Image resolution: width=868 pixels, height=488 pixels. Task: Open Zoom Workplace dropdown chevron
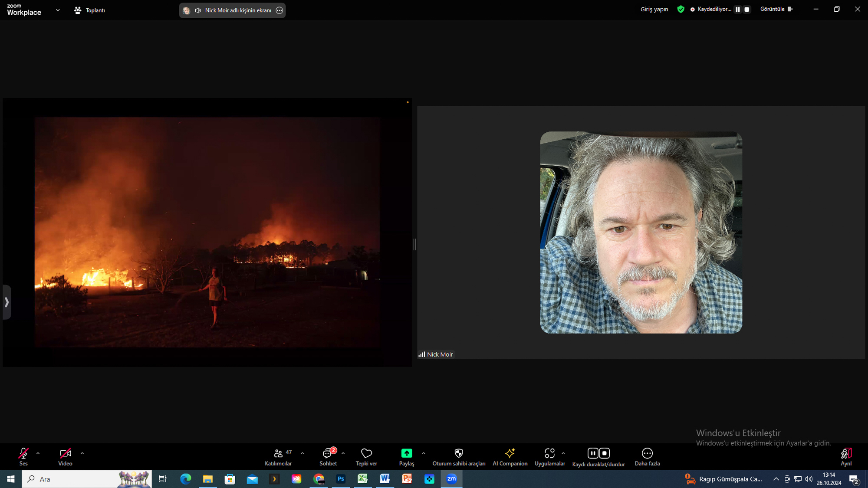58,10
